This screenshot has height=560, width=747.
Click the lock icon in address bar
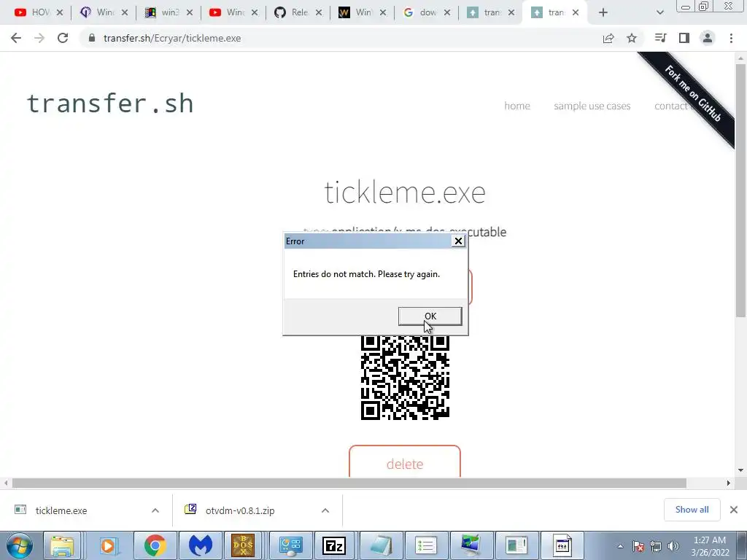tap(92, 38)
